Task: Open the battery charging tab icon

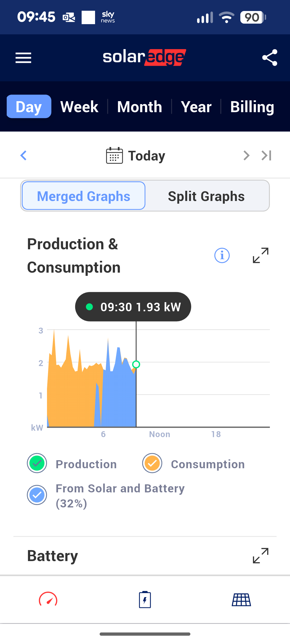Action: click(145, 600)
